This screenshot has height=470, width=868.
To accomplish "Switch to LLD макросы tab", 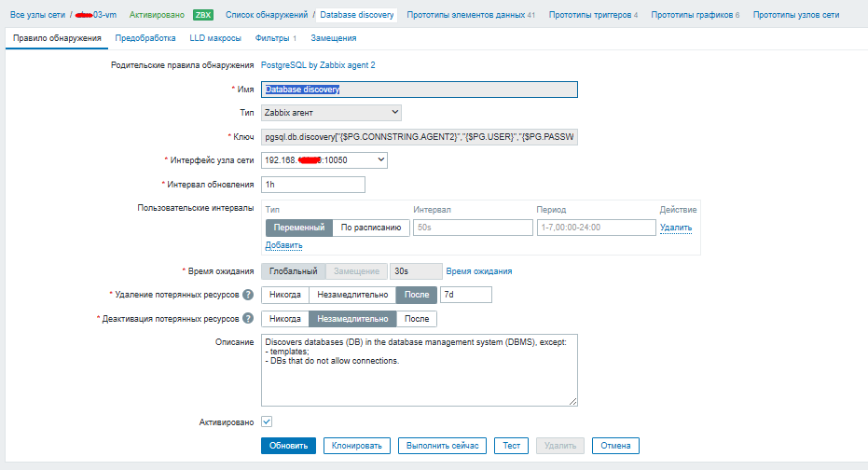I will pyautogui.click(x=215, y=38).
